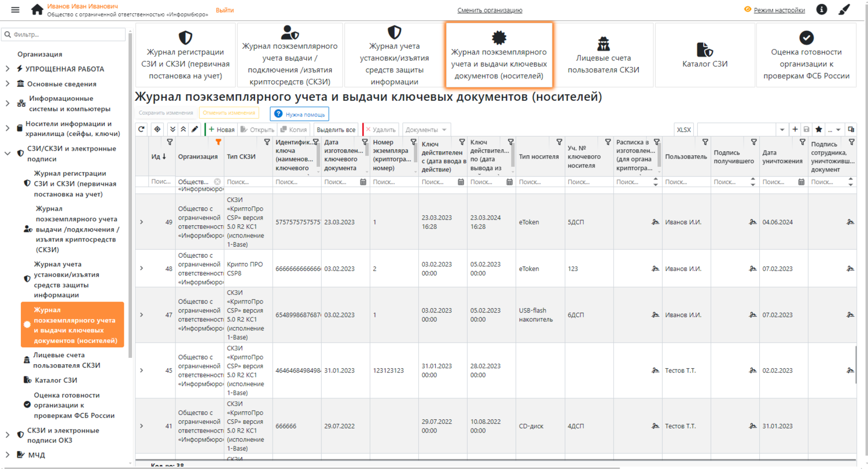868x469 pixels.
Task: Click receipt signature icon in row 49
Action: point(656,222)
